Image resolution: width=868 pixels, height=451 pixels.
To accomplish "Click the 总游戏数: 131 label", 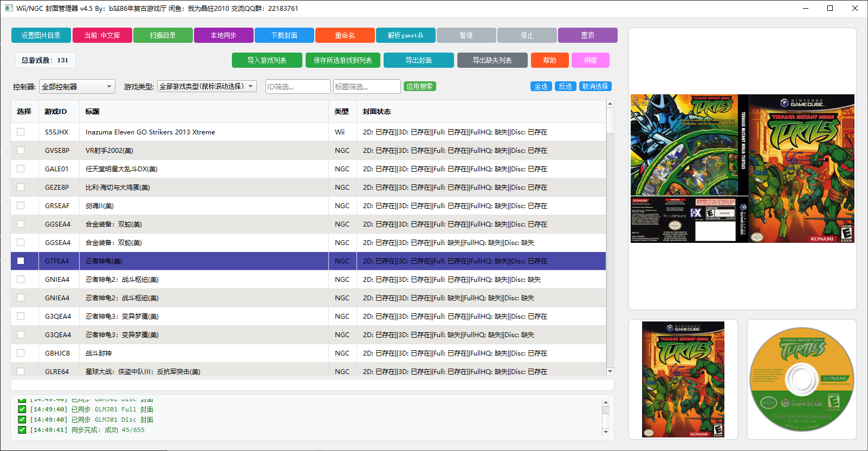I will 46,60.
